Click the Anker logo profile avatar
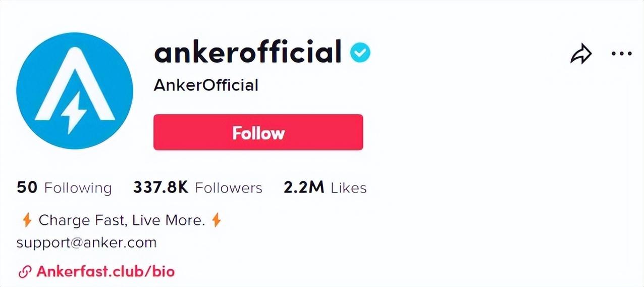This screenshot has width=644, height=287. [75, 91]
